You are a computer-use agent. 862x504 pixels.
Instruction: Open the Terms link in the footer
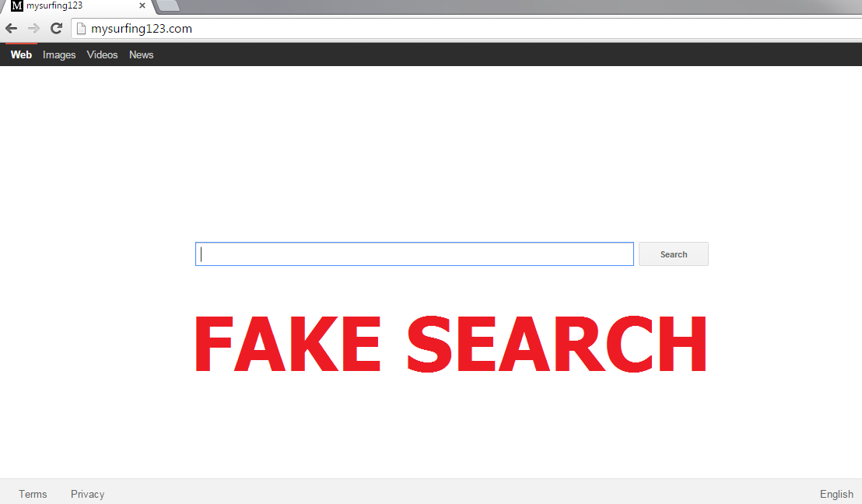tap(33, 494)
